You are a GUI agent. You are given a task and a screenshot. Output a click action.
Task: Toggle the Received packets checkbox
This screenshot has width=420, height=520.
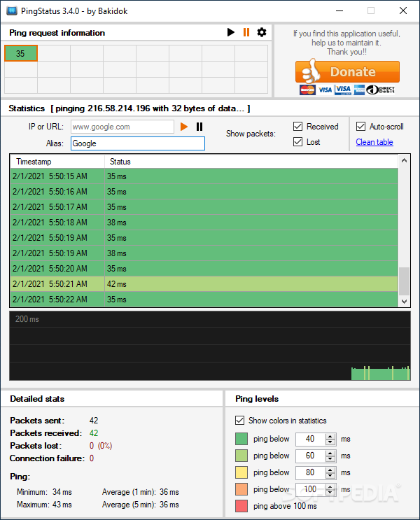point(298,127)
